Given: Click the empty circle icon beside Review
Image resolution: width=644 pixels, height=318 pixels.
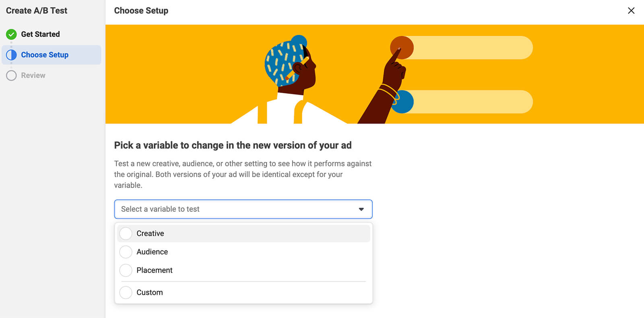Looking at the screenshot, I should tap(11, 75).
